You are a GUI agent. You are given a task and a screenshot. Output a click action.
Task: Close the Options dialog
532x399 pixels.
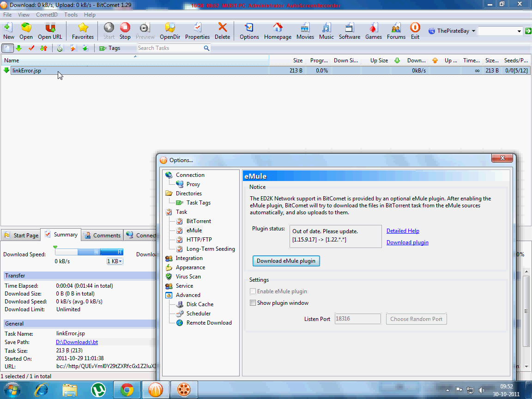(502, 158)
